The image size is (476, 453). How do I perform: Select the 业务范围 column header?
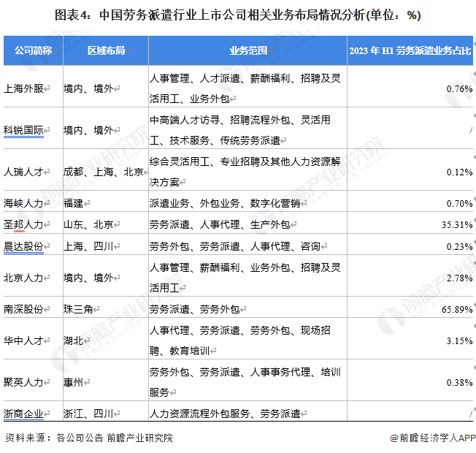248,50
